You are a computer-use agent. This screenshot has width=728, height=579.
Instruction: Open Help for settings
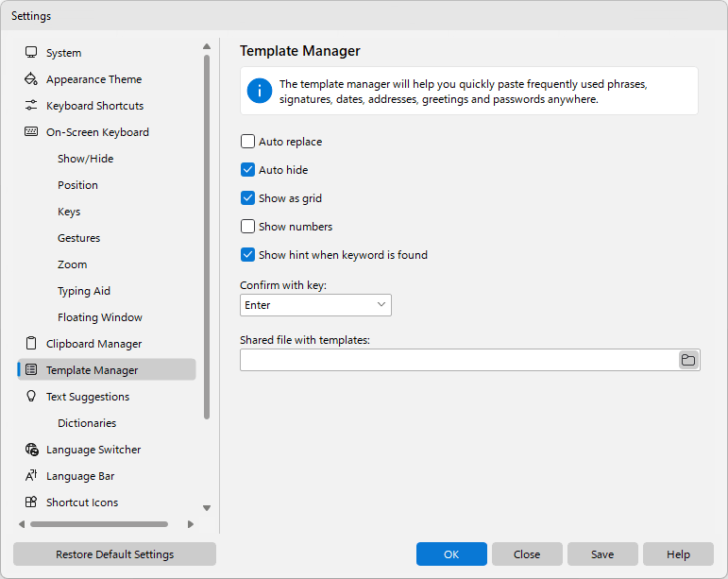pyautogui.click(x=678, y=553)
